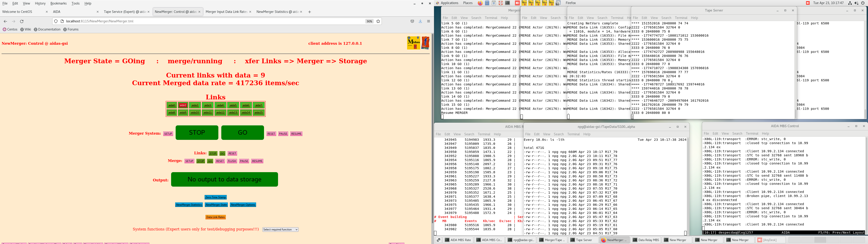Open the Select required function dropdown
Screen dimensions: 868x244
pyautogui.click(x=280, y=230)
